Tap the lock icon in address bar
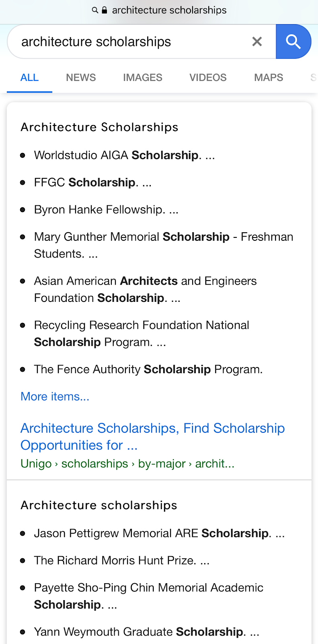318x644 pixels. click(105, 10)
